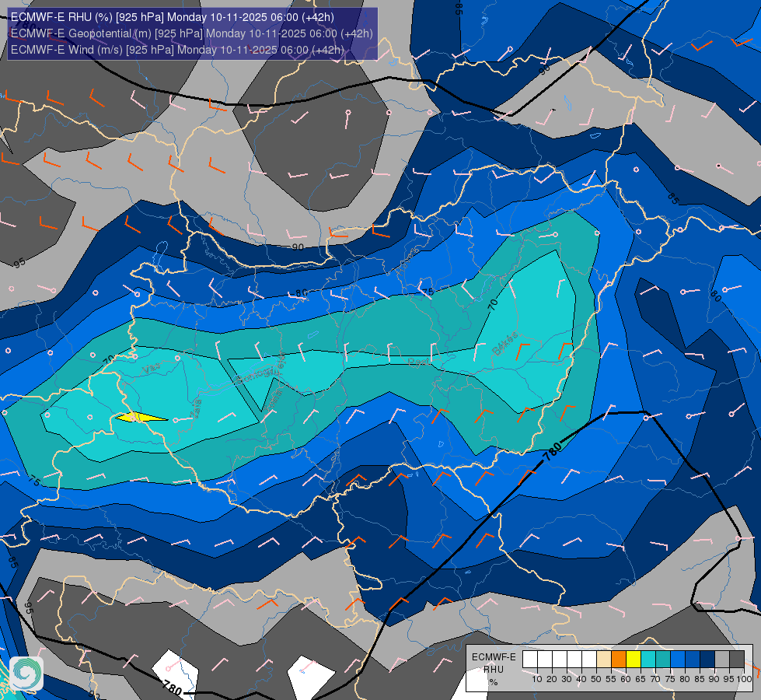Screen dimensions: 761x700
Task: Click the Zala county label on the map
Action: click(x=196, y=408)
